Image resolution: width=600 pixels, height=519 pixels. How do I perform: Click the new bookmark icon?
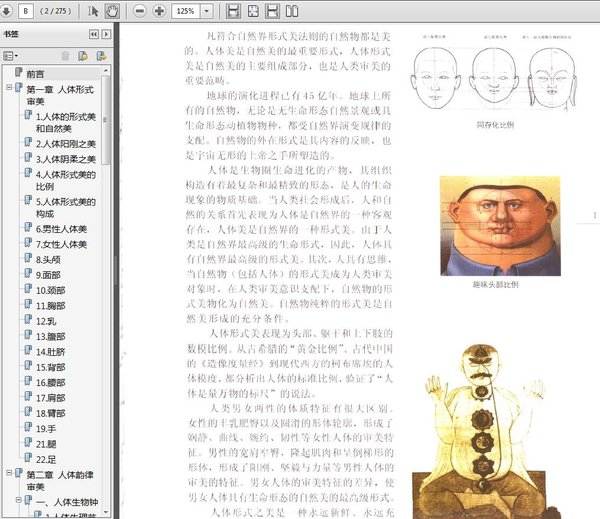83,56
